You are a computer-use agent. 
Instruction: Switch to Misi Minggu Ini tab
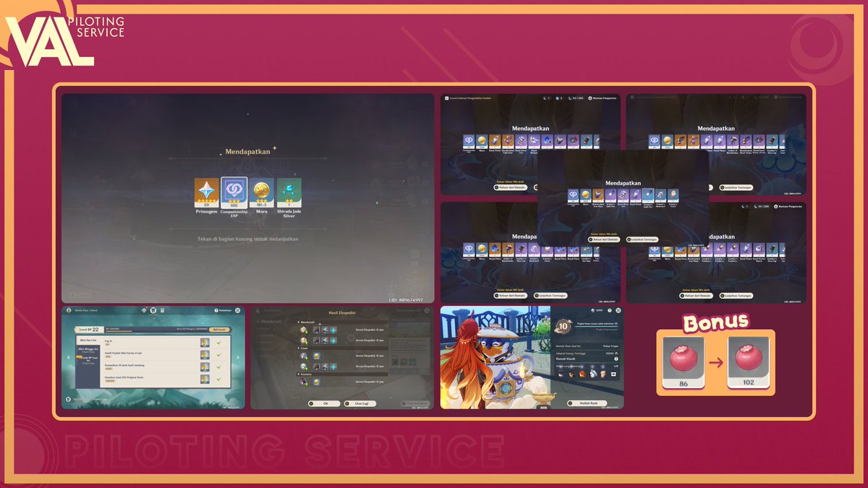click(x=88, y=350)
